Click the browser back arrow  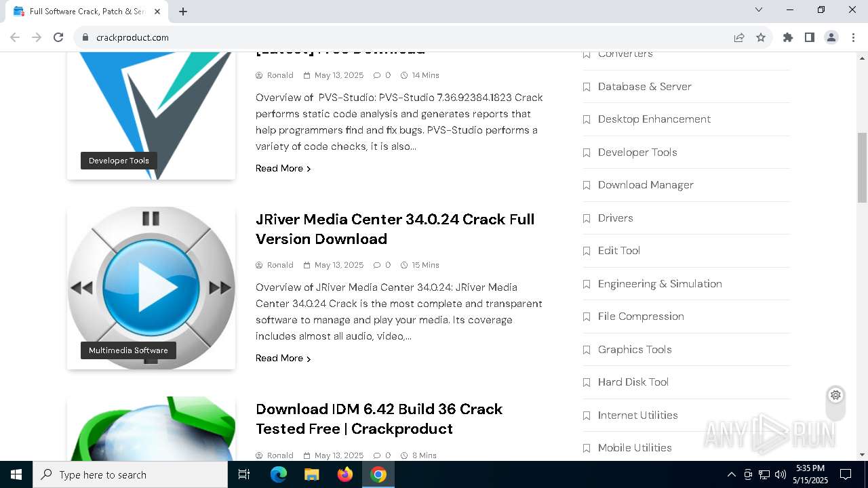tap(15, 37)
